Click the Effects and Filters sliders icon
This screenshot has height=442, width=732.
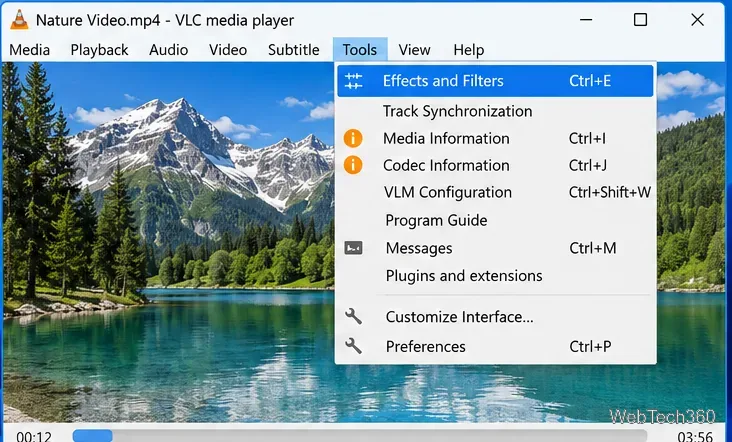tap(353, 81)
